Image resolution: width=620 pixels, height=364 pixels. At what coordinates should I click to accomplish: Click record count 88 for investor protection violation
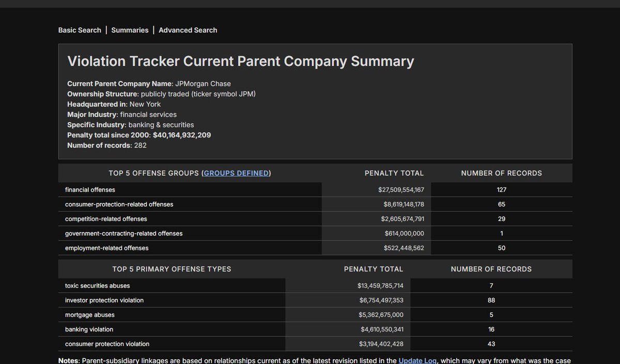point(491,300)
